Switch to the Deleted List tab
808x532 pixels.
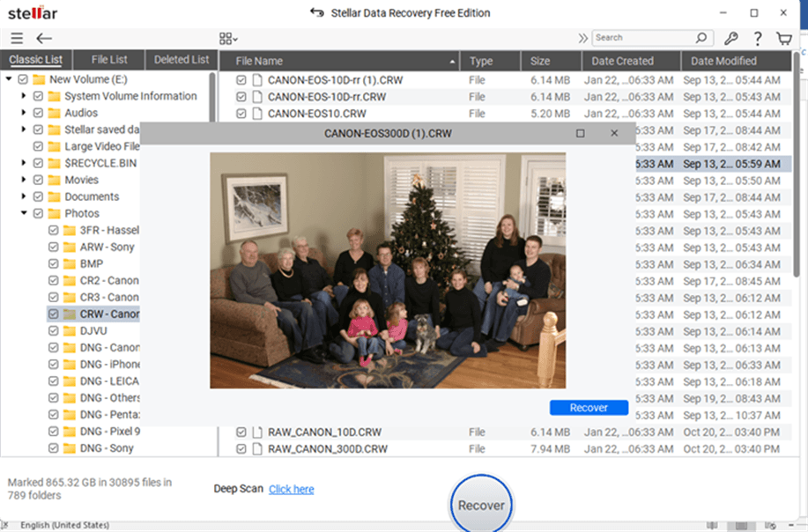[x=182, y=60]
